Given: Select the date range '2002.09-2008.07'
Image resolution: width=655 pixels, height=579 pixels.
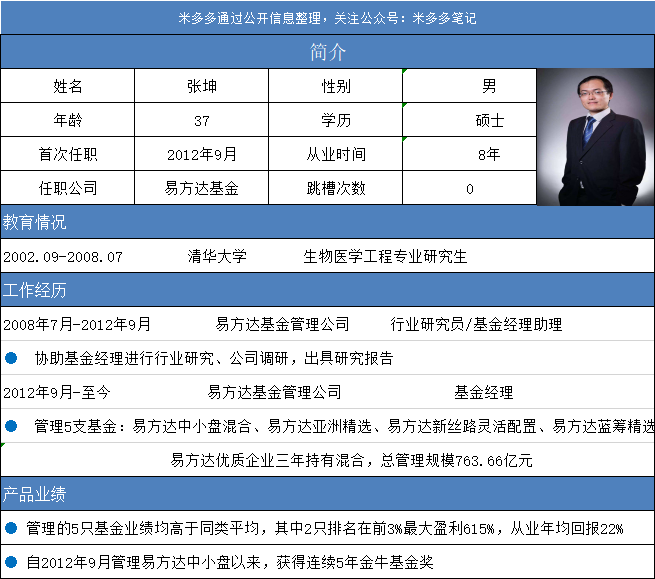Looking at the screenshot, I should pyautogui.click(x=63, y=256).
